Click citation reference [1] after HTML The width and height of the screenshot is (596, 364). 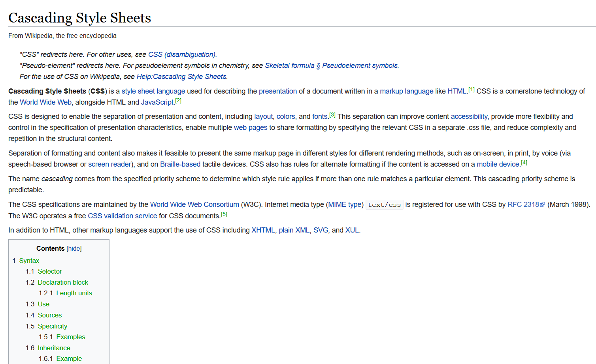(471, 90)
